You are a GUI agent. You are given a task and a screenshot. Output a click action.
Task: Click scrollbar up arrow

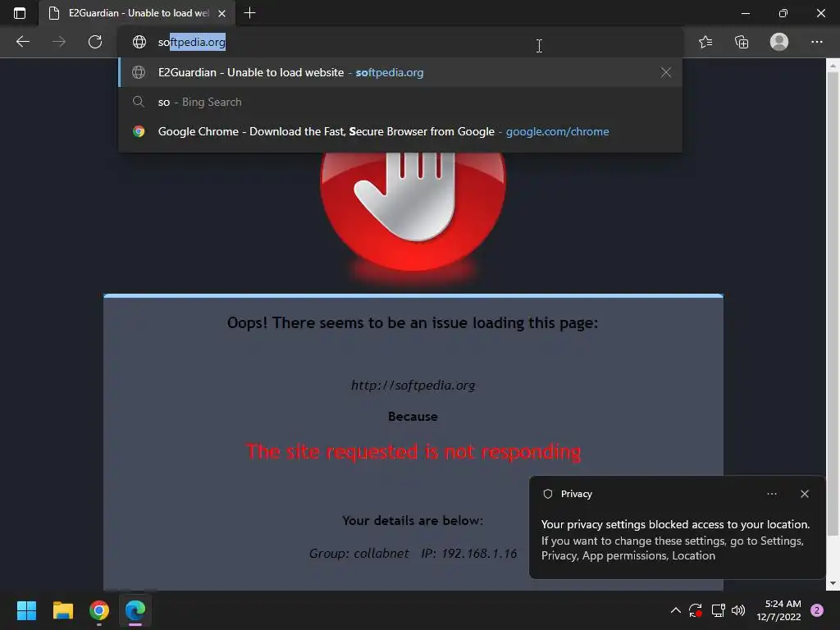pyautogui.click(x=833, y=66)
